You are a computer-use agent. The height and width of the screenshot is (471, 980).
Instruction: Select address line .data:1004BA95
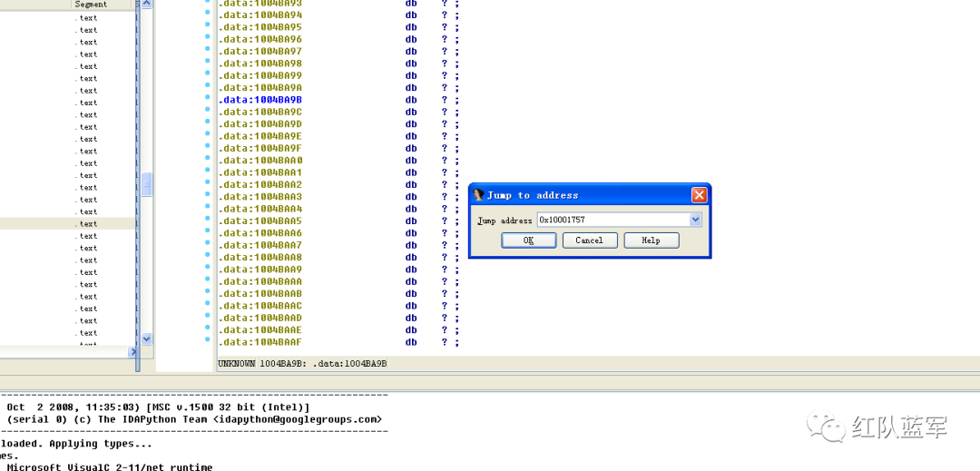260,27
